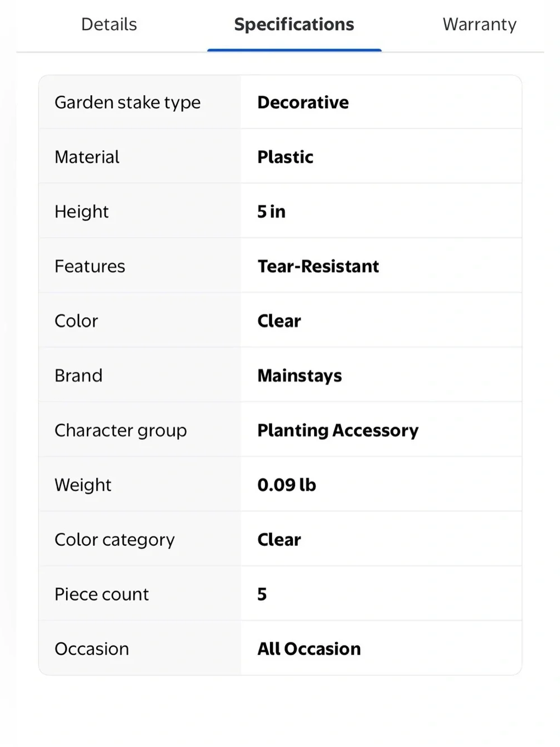This screenshot has height=747, width=560.
Task: Click the Height label
Action: coord(82,212)
